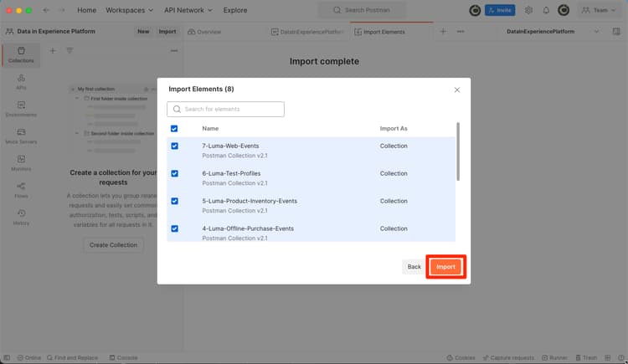Screen dimensions: 628x364
Task: Toggle the select-all checkbox in header row
Action: click(x=174, y=129)
